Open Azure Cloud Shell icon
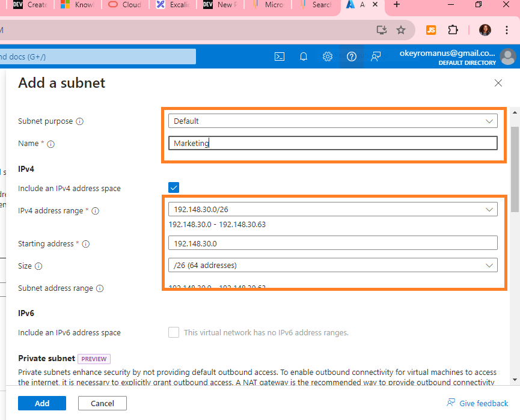 point(280,56)
